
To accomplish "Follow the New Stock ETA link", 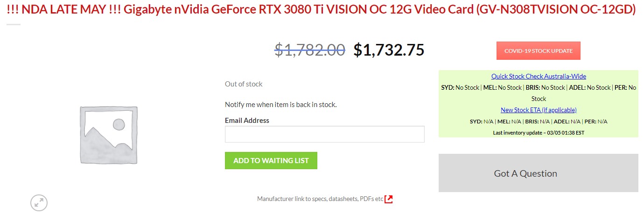I will tap(539, 110).
